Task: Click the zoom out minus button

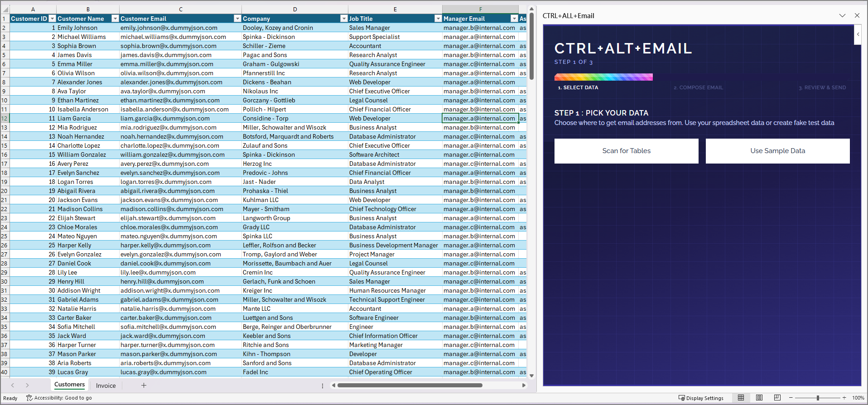Action: [x=791, y=398]
